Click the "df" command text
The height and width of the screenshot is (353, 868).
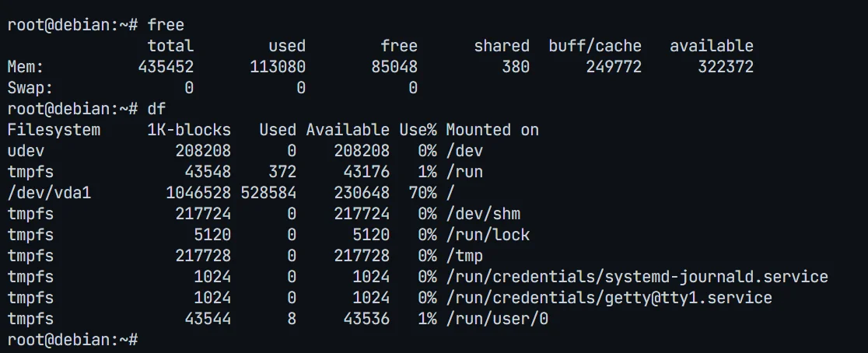tap(156, 109)
